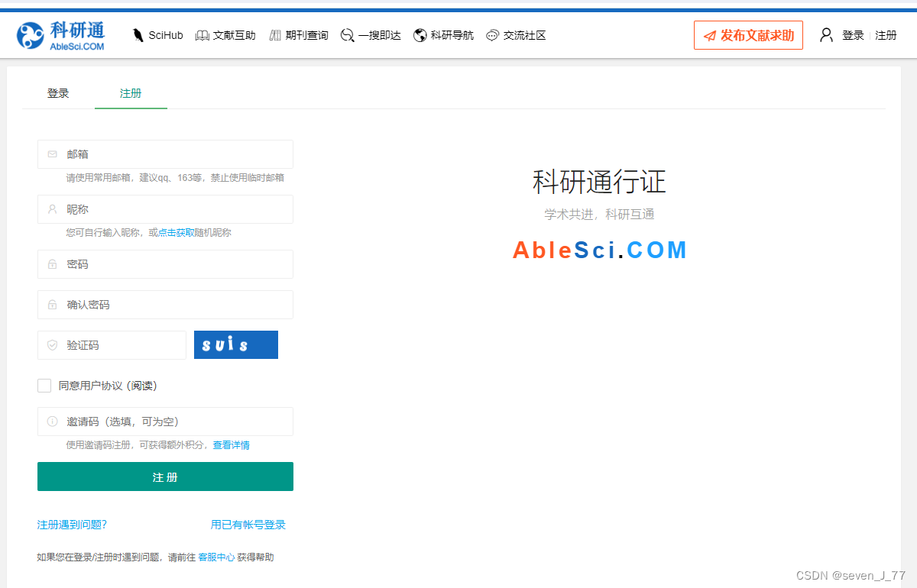The width and height of the screenshot is (917, 588).
Task: Check the 同意用户协议 checkbox
Action: (x=44, y=386)
